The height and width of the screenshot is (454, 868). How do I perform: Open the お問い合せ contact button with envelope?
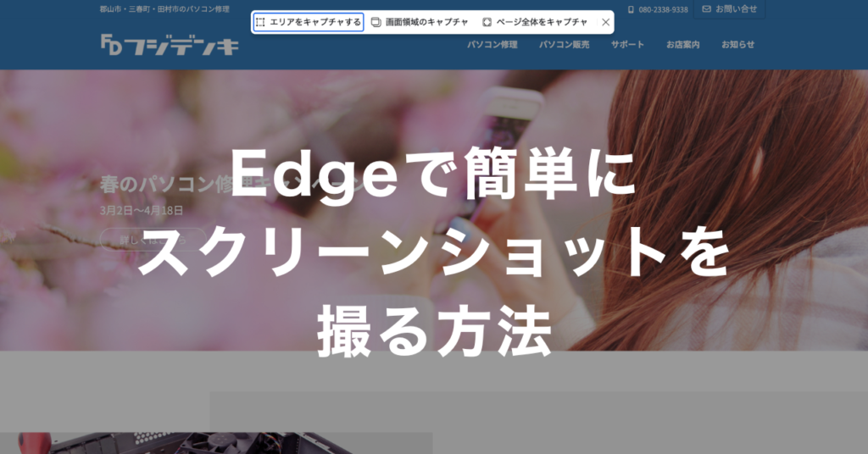pos(729,9)
